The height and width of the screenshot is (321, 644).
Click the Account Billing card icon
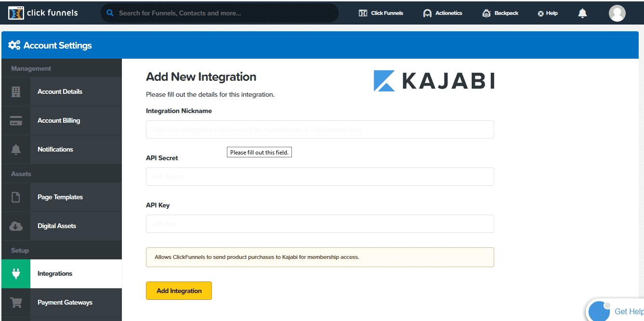coord(16,121)
